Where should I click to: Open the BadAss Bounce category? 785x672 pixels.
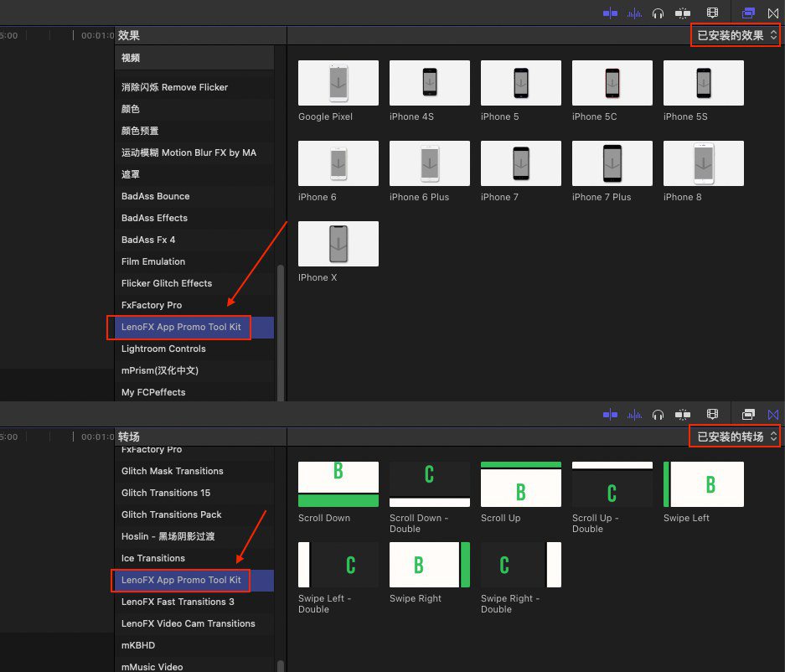tap(194, 196)
